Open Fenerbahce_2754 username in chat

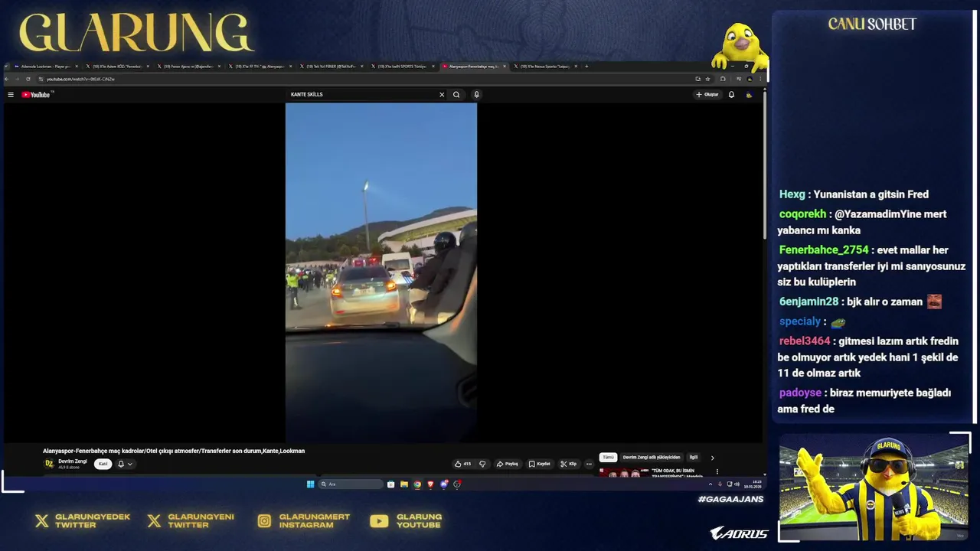coord(824,250)
